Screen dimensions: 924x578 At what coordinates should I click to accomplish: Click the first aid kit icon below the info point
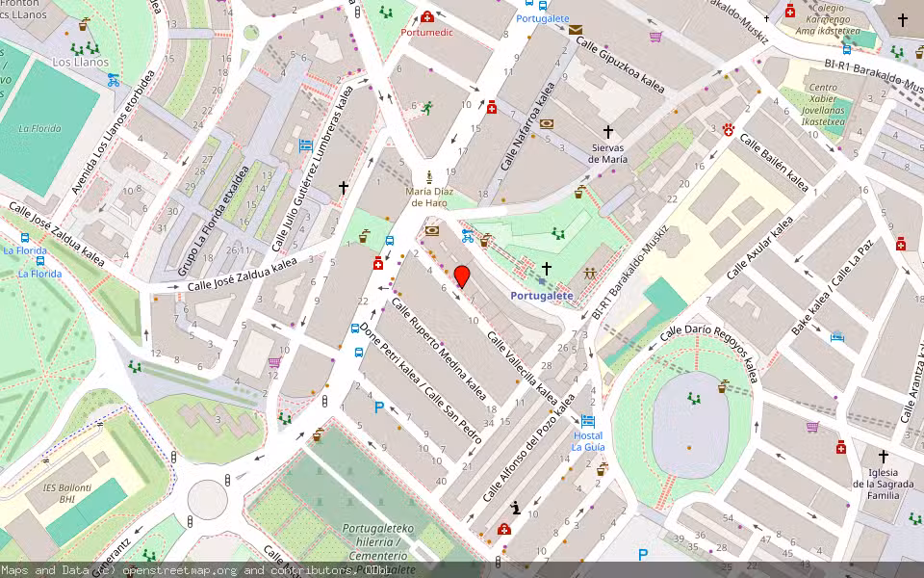[504, 529]
